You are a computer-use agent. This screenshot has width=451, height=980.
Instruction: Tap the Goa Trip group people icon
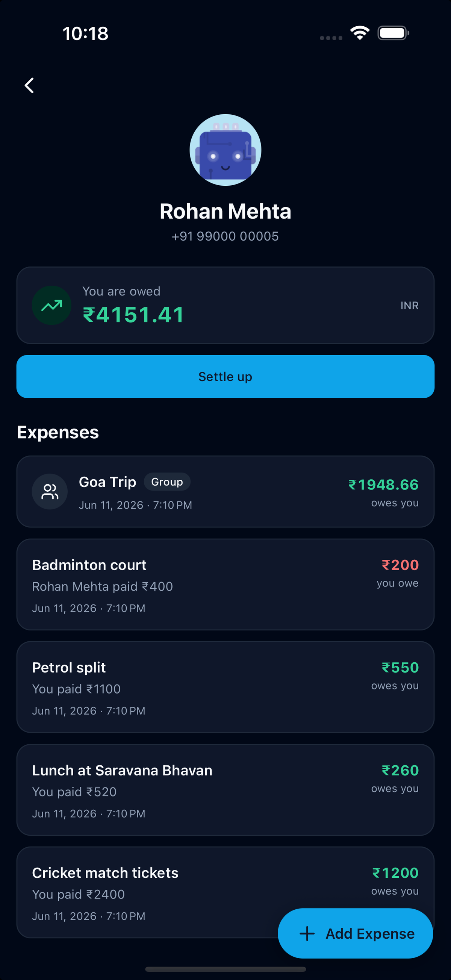coord(50,492)
